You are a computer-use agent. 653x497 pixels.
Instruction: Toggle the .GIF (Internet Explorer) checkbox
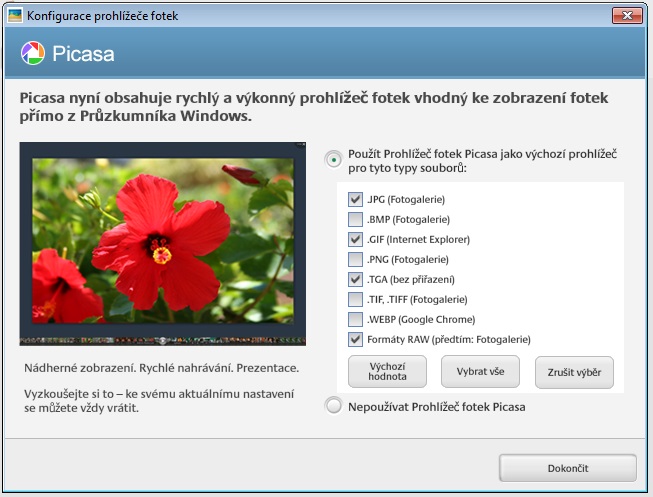pyautogui.click(x=355, y=239)
